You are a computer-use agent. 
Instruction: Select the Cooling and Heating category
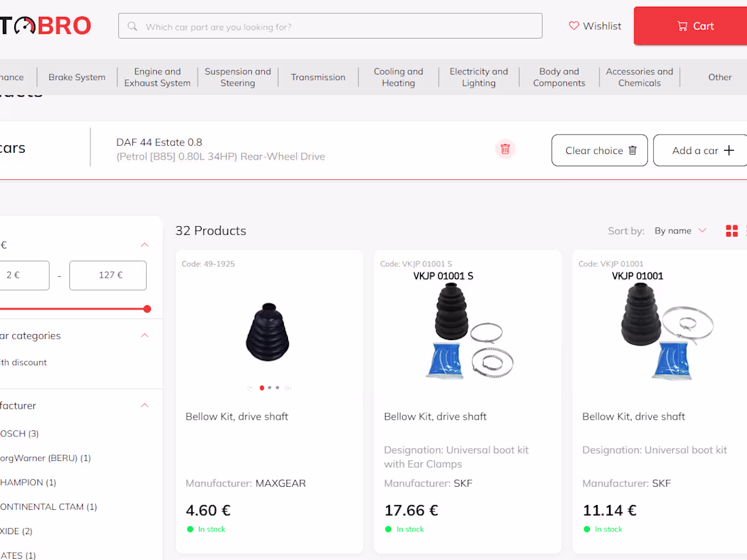(398, 77)
